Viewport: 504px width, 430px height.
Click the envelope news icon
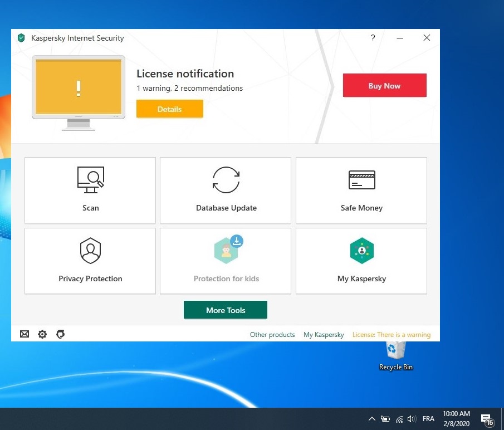click(25, 334)
